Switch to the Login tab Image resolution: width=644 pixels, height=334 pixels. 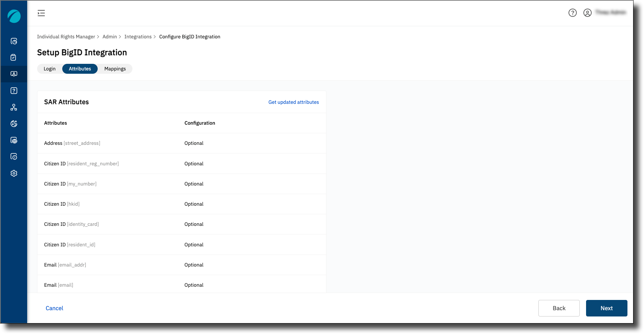tap(49, 68)
